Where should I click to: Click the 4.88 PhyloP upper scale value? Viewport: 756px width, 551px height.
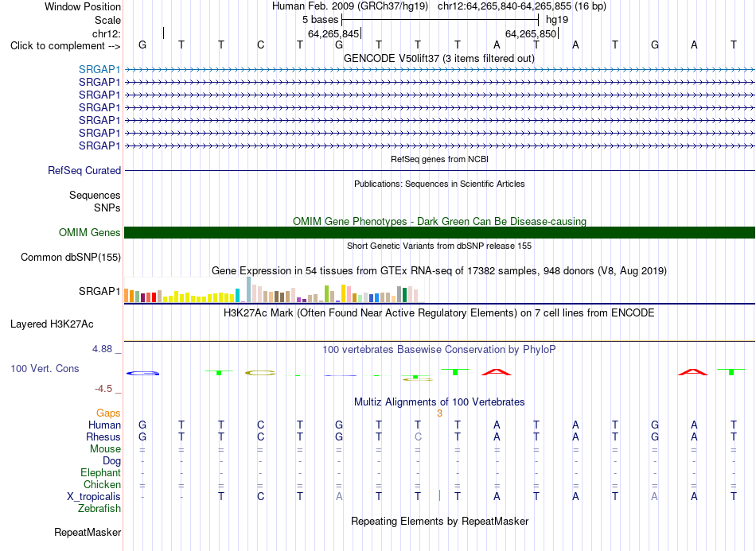(102, 349)
